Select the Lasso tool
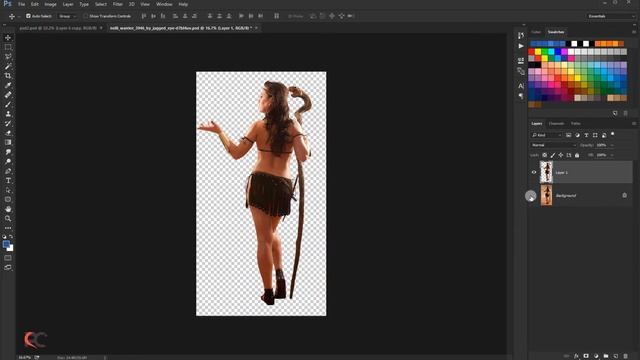 click(x=8, y=56)
